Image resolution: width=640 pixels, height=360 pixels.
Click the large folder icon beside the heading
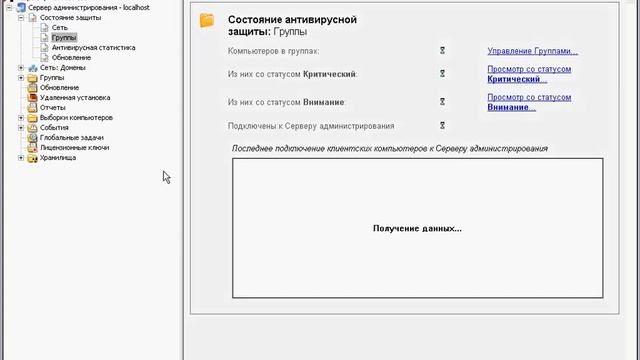tap(207, 20)
